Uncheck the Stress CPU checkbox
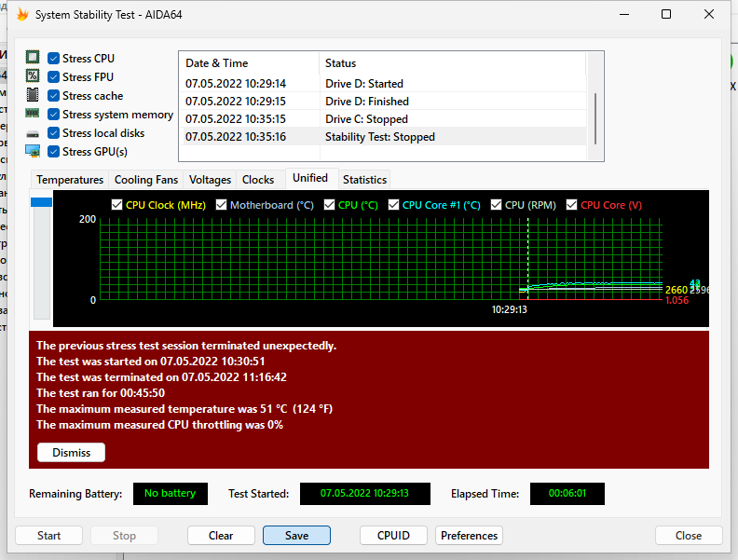The image size is (738, 560). [x=54, y=59]
